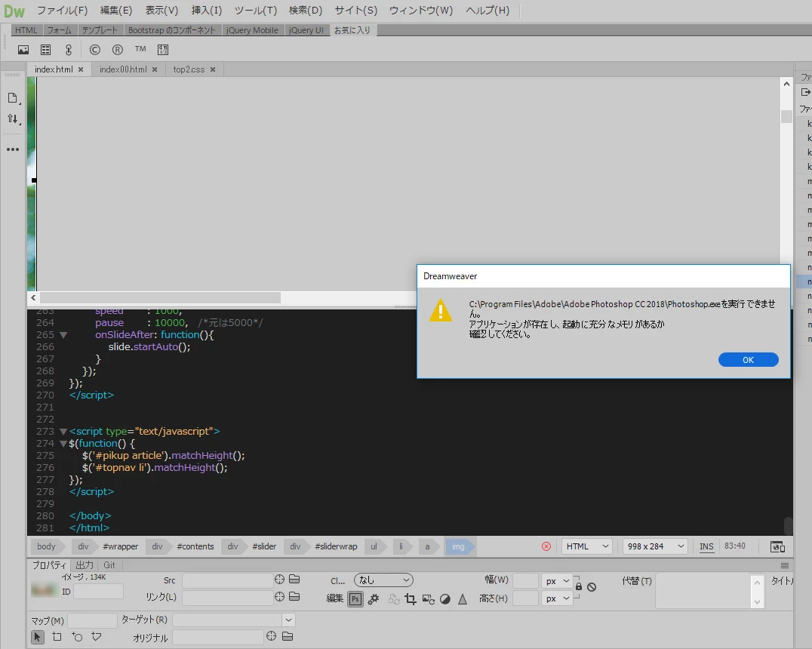Screen dimensions: 812x649
Task: Open the ファイル(F) menu
Action: (62, 11)
